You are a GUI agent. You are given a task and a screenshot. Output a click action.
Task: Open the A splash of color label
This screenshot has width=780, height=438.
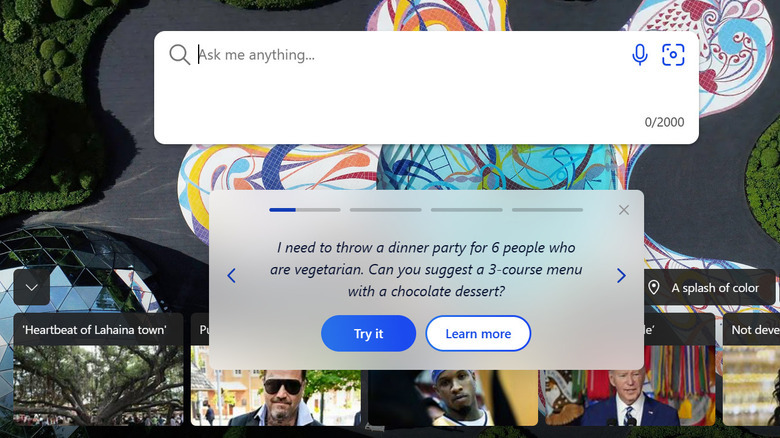tap(715, 288)
